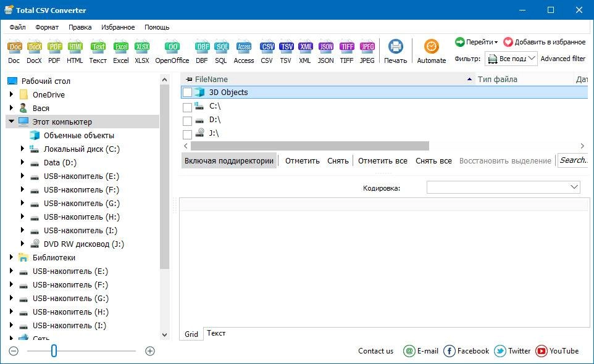Open the Файл menu

[17, 27]
